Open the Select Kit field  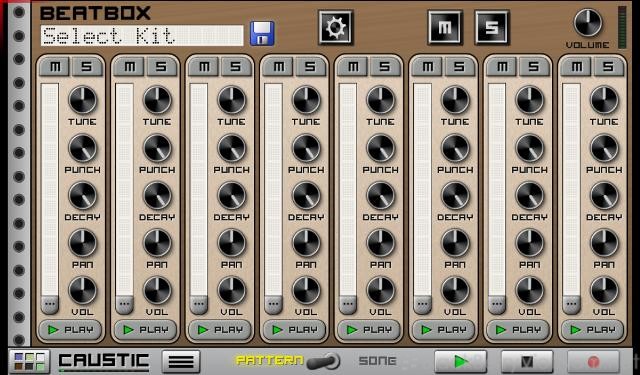tap(142, 36)
